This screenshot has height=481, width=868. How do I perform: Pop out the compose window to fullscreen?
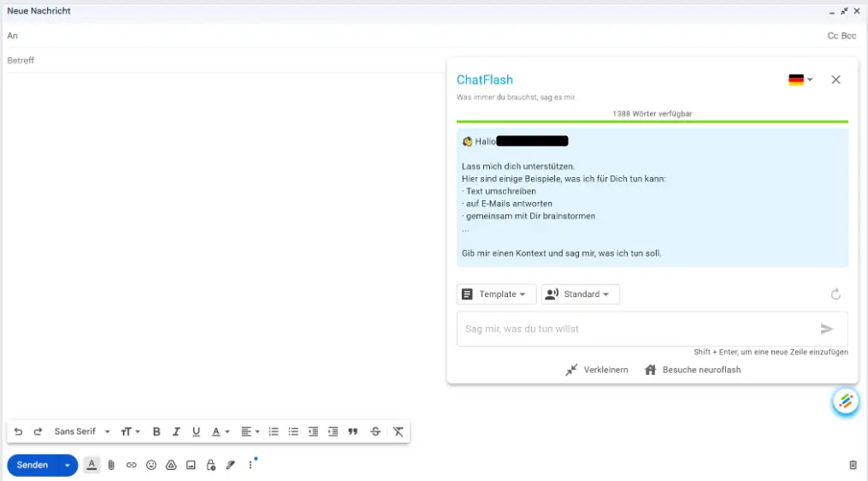pos(844,11)
